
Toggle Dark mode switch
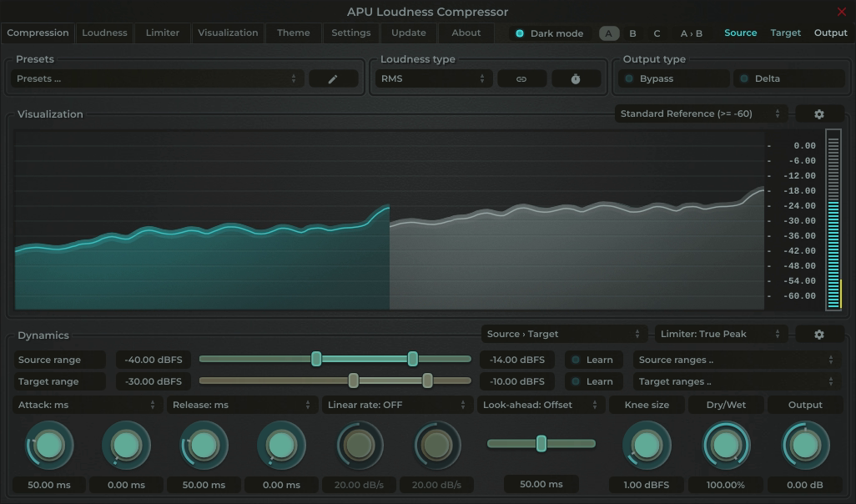click(551, 33)
